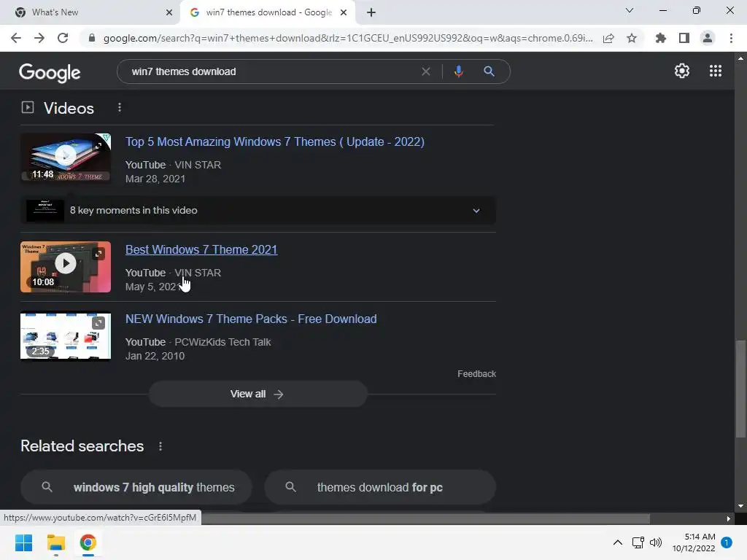Click View all videos button
Viewport: 747px width, 560px height.
pos(258,394)
